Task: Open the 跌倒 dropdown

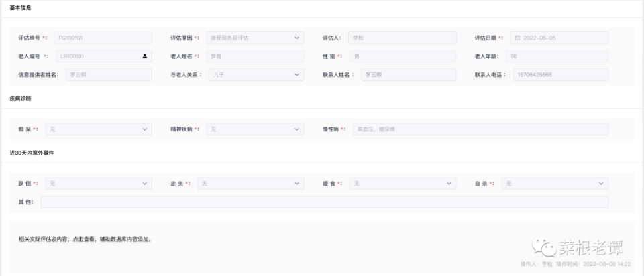Action: coord(99,184)
